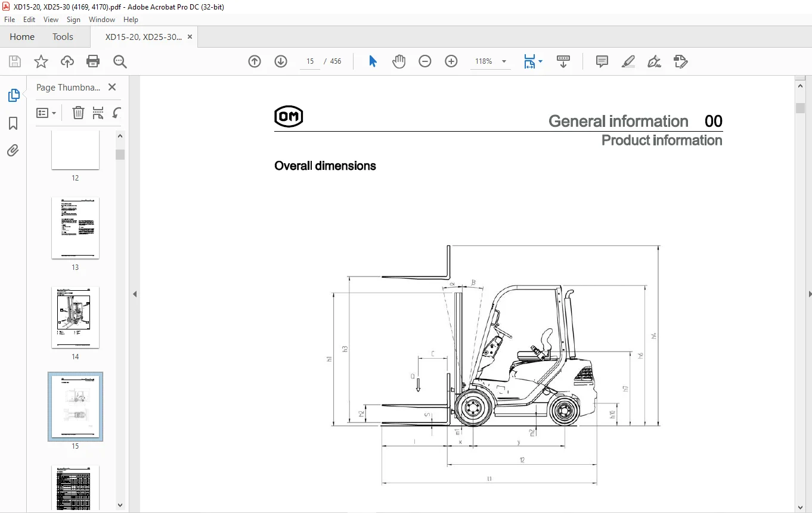812x513 pixels.
Task: Click document scrollbar up arrow
Action: 801,86
